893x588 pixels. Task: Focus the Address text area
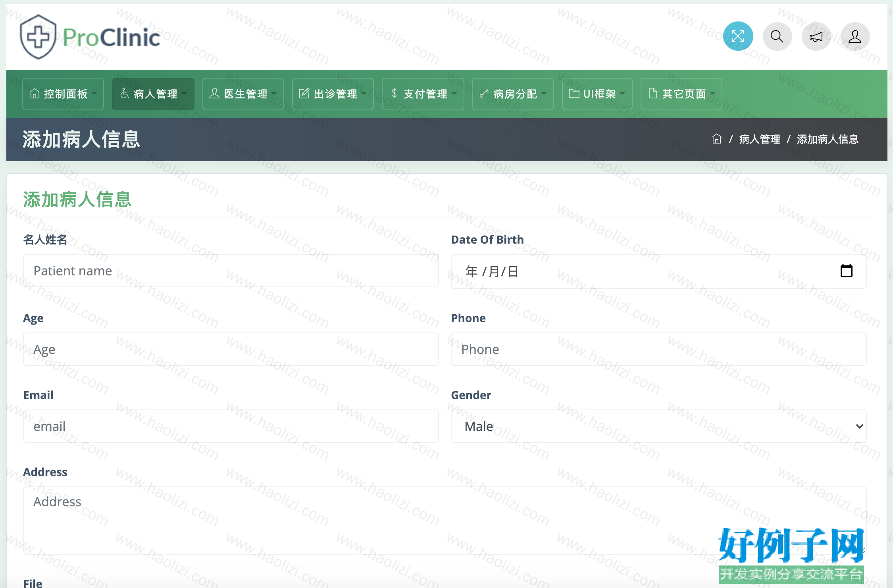(x=445, y=521)
